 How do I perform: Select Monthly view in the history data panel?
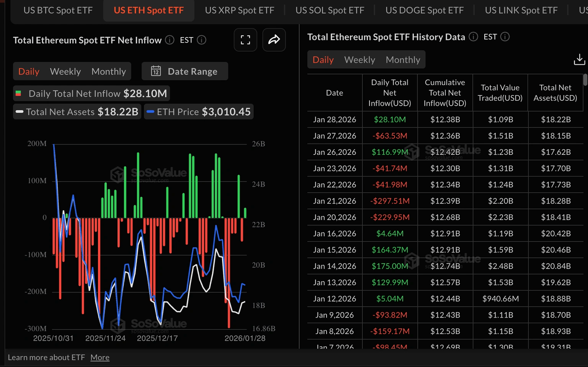point(403,59)
